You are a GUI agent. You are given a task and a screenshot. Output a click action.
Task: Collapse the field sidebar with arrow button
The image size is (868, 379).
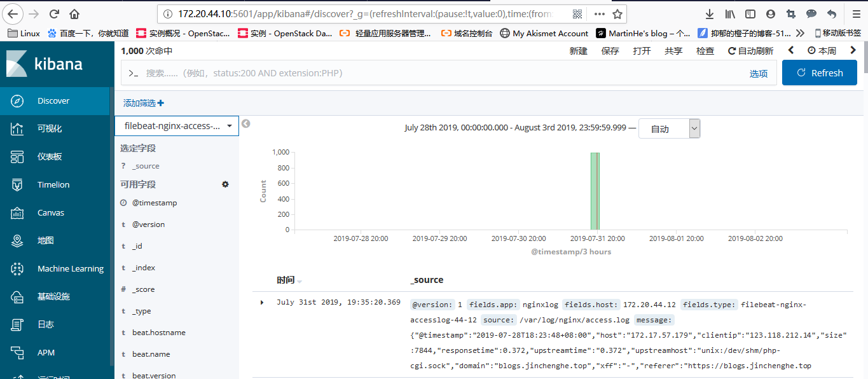point(246,124)
